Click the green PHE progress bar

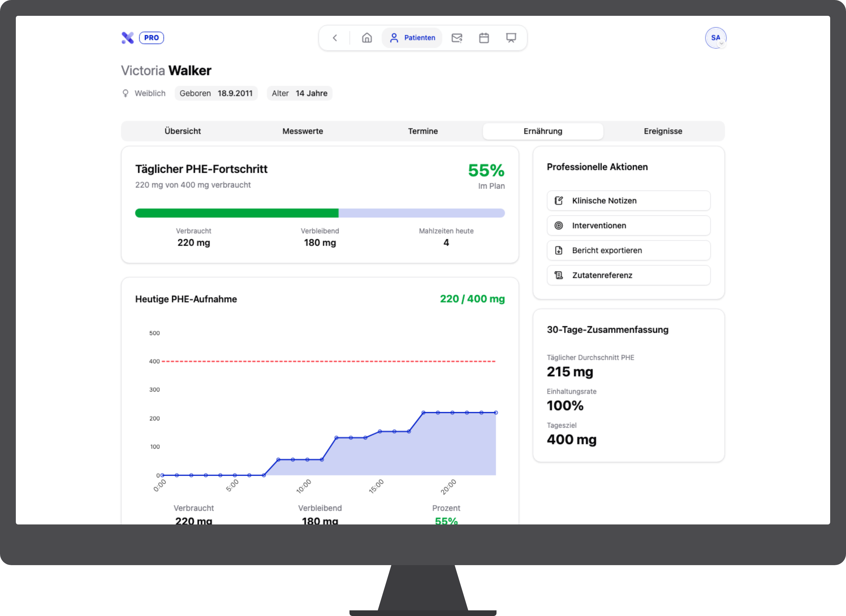[236, 213]
